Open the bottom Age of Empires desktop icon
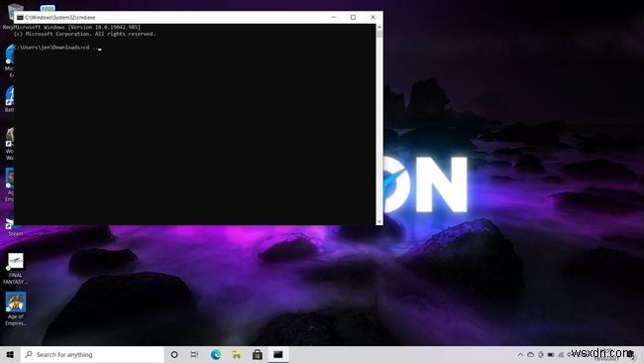Image resolution: width=644 pixels, height=363 pixels. point(16,308)
